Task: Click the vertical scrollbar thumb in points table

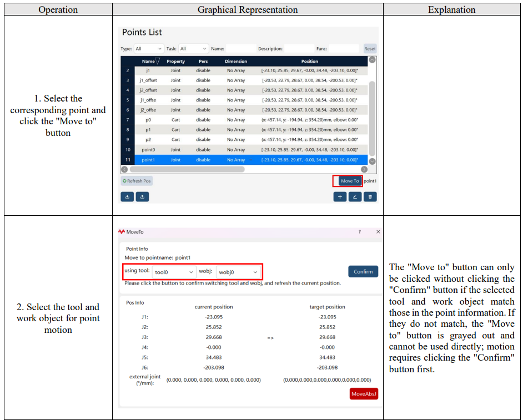Action: pos(372,118)
